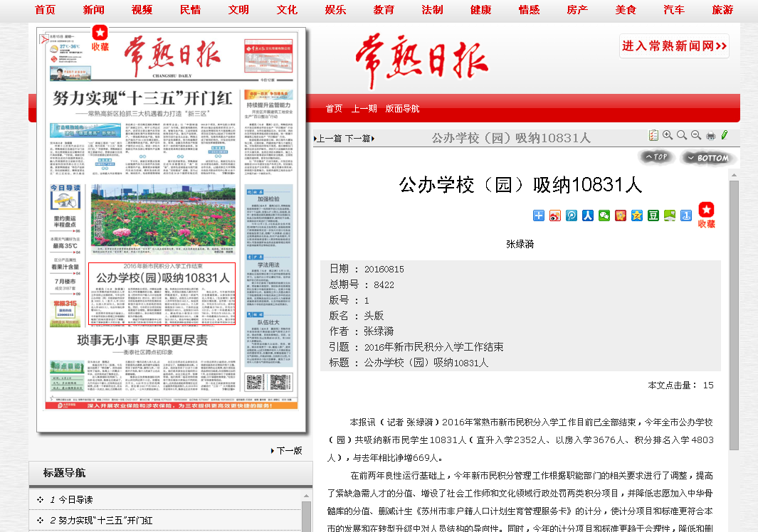Click title list scrollbar up arrow
Viewport: 758px width, 532px height.
pos(306,495)
